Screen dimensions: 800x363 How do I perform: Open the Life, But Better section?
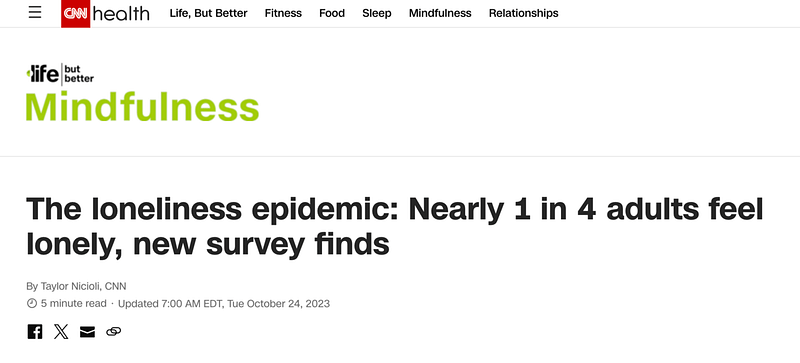click(208, 13)
